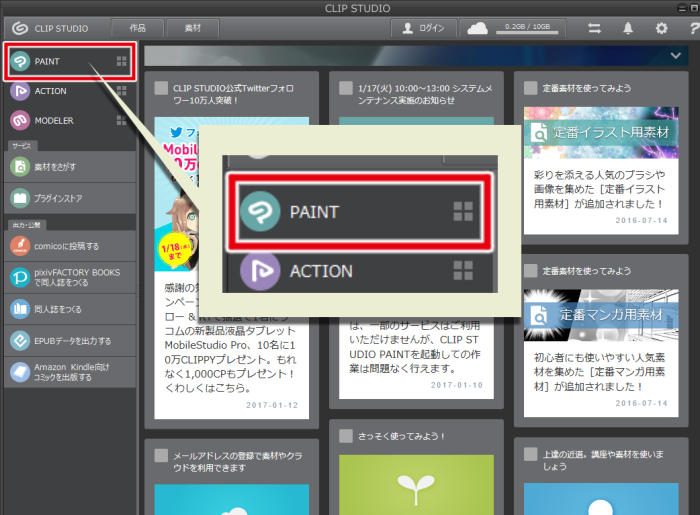Click the 0.2GB / 10GB storage usage bar
Image resolution: width=700 pixels, height=515 pixels.
point(527,29)
